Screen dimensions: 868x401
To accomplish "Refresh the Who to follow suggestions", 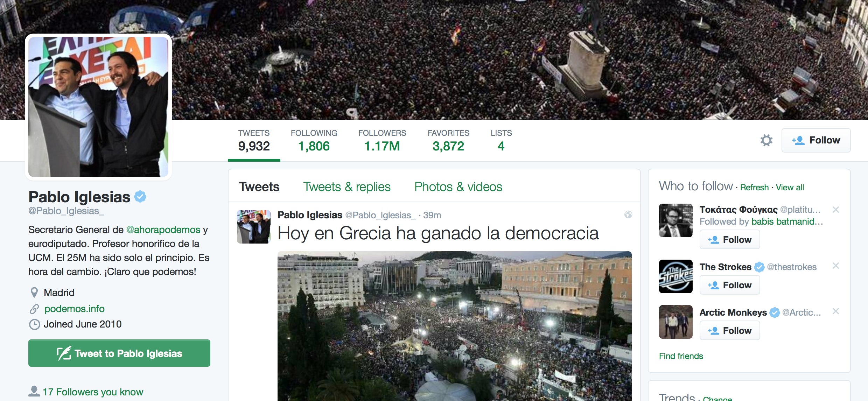I will [x=754, y=188].
